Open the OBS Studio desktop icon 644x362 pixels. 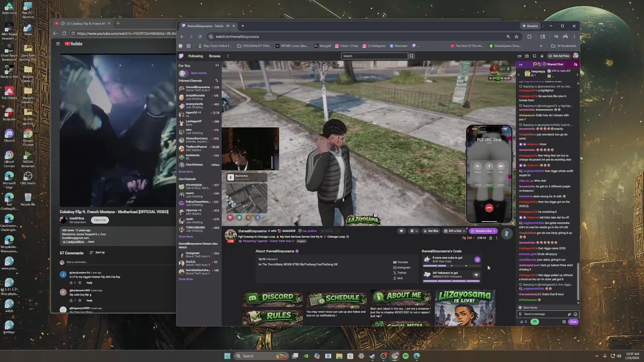[x=28, y=178]
